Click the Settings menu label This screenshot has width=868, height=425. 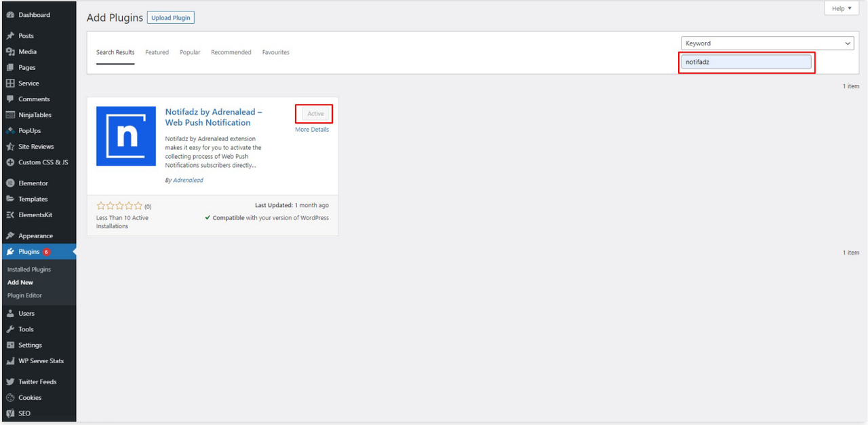(30, 345)
